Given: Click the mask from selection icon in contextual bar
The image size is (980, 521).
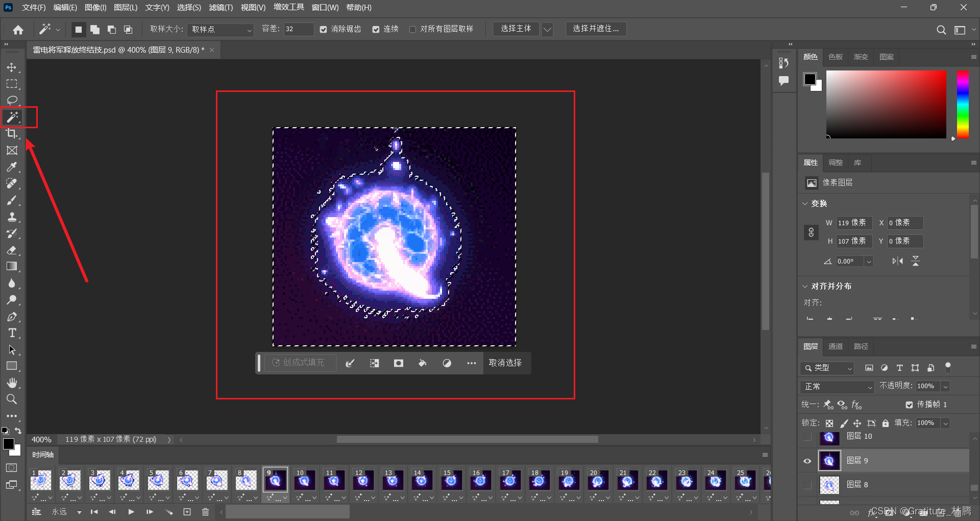Looking at the screenshot, I should 399,363.
